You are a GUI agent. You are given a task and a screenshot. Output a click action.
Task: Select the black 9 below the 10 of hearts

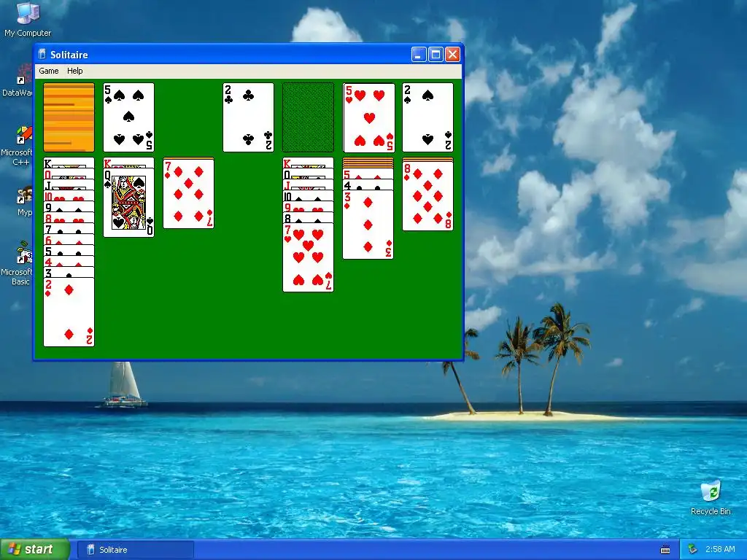[69, 207]
